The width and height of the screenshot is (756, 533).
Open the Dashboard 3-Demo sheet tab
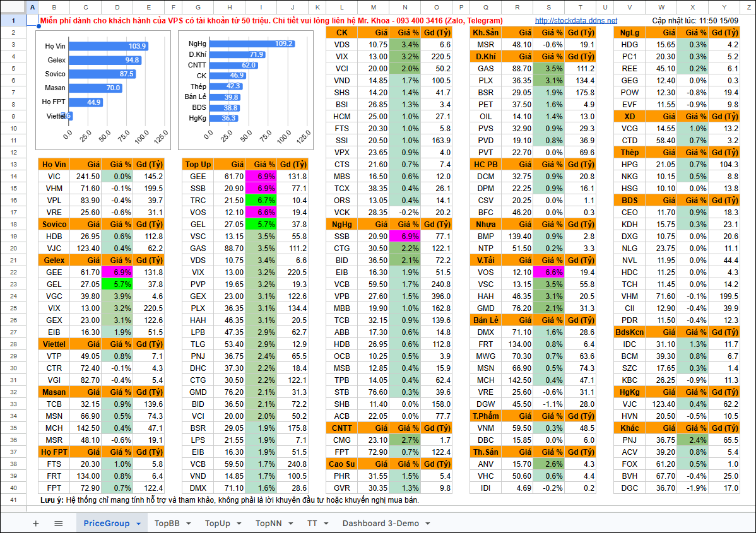(381, 524)
